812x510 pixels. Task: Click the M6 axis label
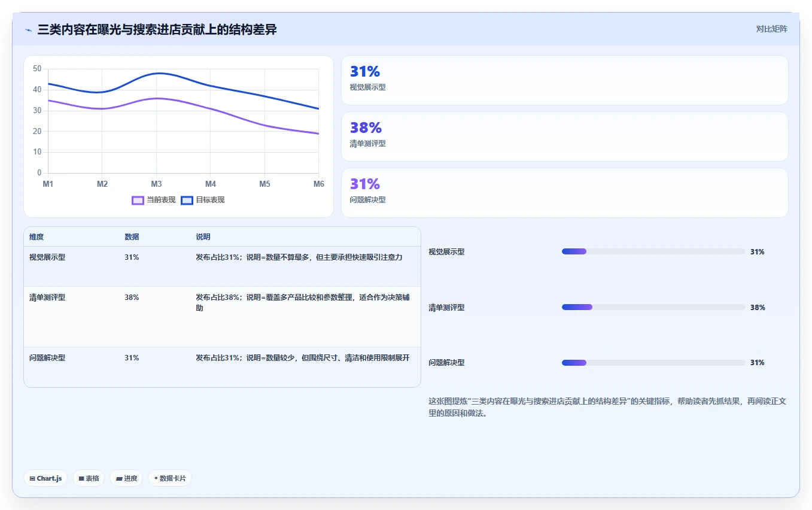pyautogui.click(x=318, y=184)
